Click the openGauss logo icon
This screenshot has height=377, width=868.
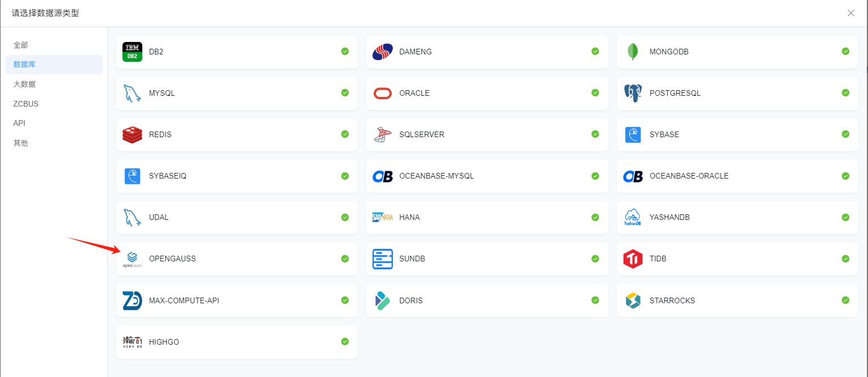132,259
